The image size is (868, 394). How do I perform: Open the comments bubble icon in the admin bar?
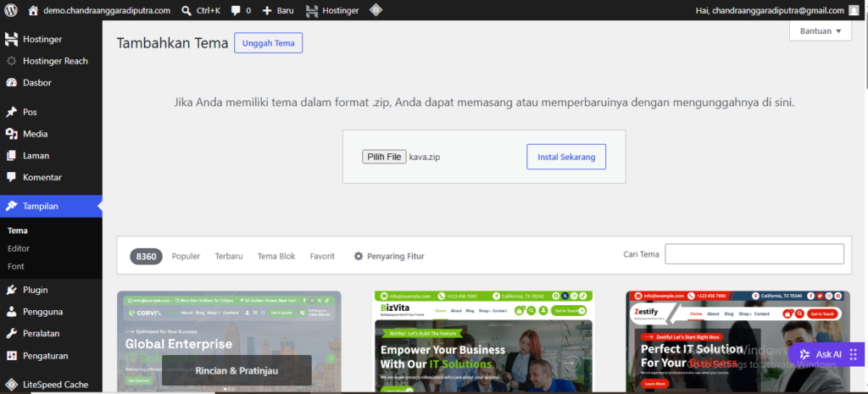point(236,10)
